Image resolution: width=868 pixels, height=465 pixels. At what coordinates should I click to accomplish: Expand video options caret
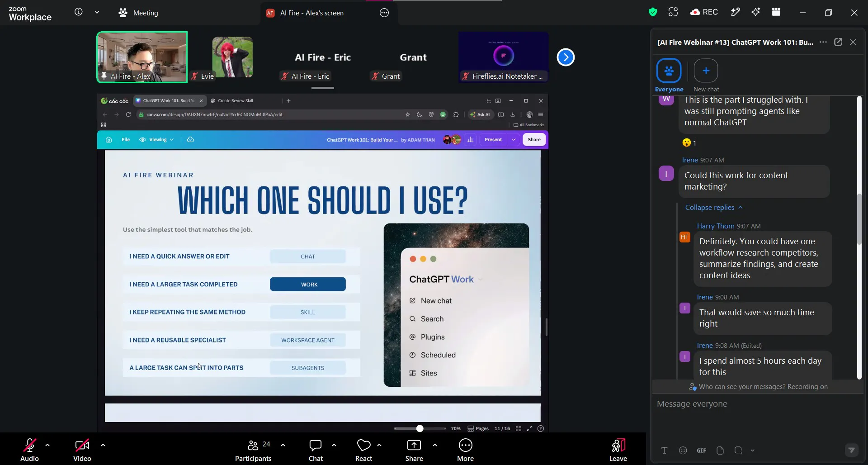coord(103,445)
